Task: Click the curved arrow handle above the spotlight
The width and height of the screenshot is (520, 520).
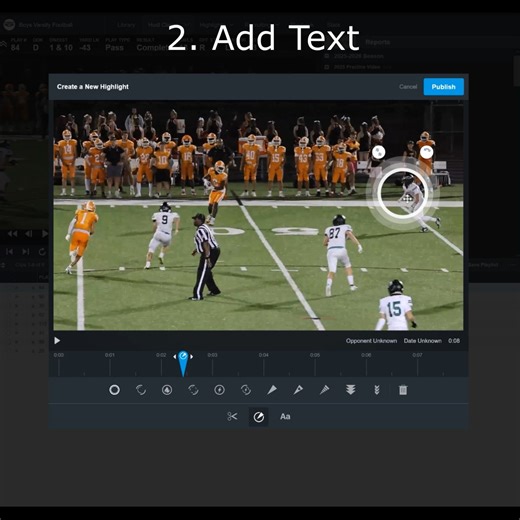Action: (x=426, y=152)
